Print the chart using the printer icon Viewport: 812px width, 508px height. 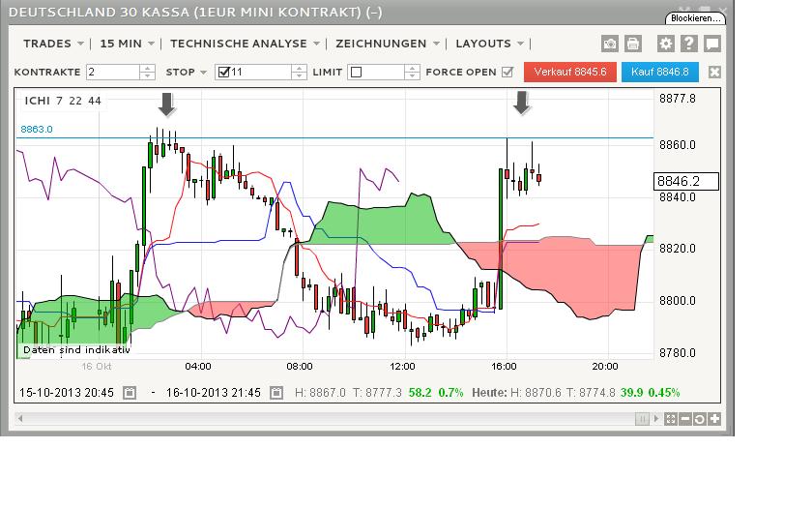click(x=633, y=44)
